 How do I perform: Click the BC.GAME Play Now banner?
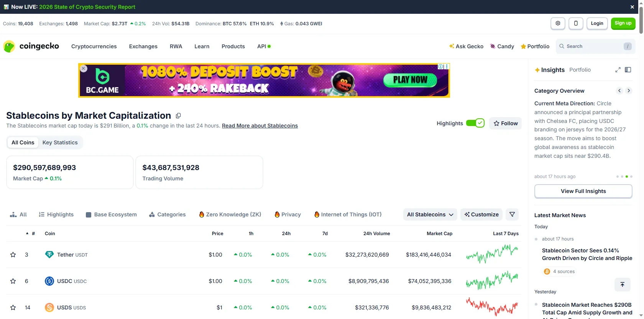tap(410, 80)
